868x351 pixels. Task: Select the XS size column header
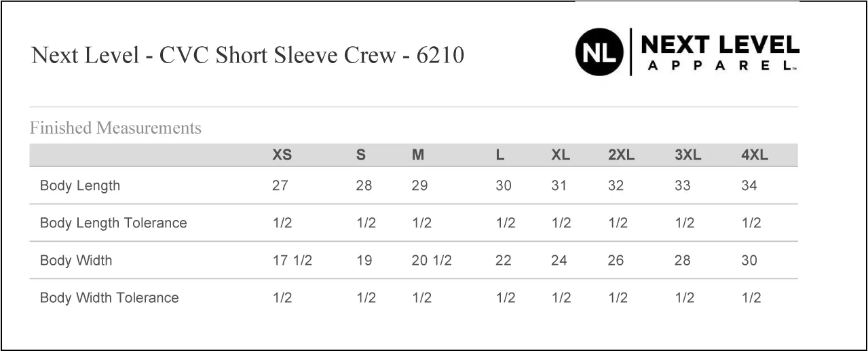(282, 155)
